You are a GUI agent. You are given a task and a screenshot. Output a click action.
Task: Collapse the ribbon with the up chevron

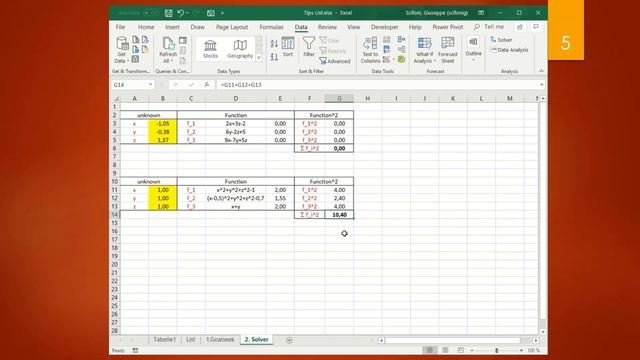click(541, 71)
